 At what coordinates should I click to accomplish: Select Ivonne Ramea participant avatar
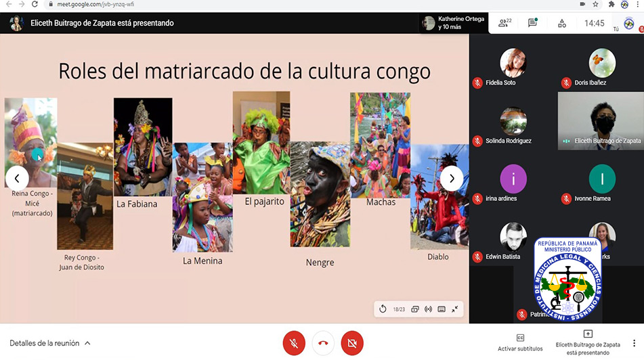(602, 179)
